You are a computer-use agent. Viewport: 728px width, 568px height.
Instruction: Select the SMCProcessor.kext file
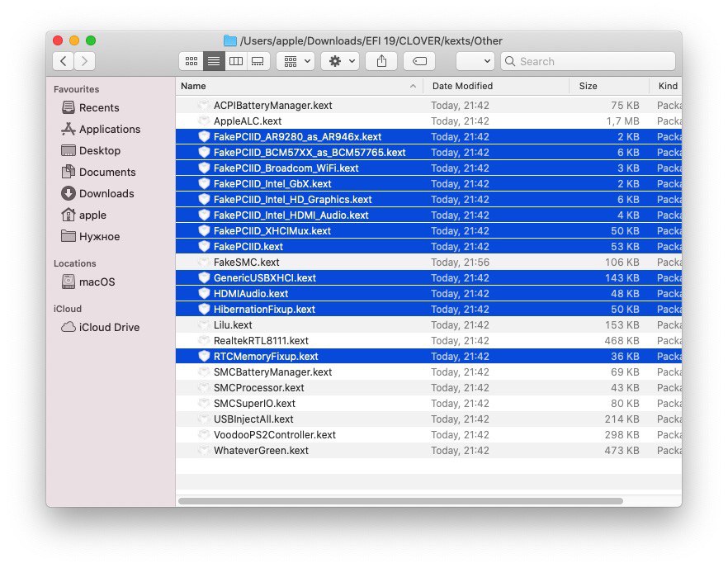(428, 388)
